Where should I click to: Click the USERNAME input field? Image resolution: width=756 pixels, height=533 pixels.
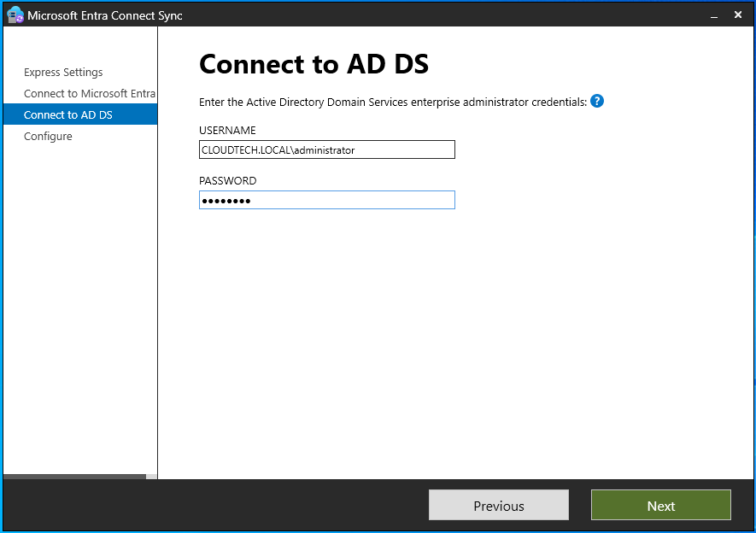(326, 149)
